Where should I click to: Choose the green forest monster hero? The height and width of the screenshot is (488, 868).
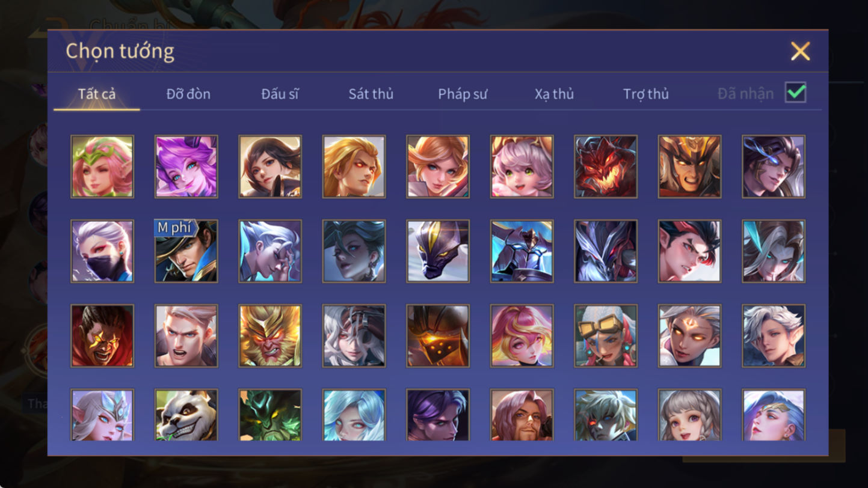click(x=270, y=415)
